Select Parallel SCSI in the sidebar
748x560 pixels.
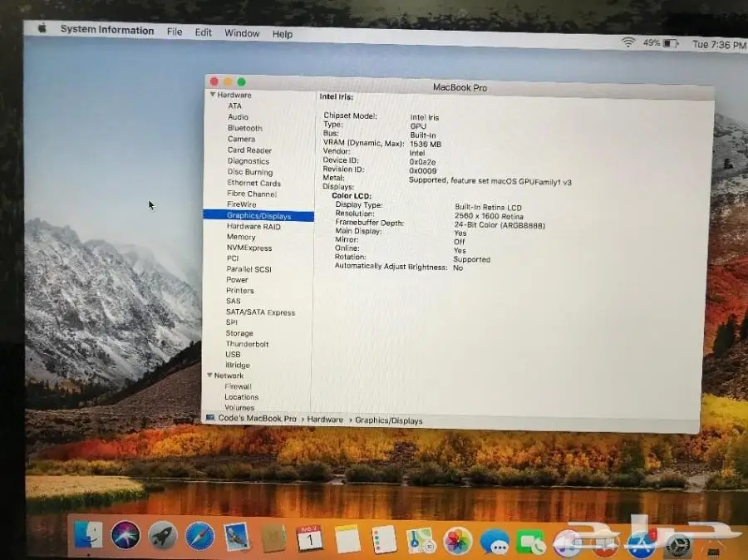click(249, 269)
